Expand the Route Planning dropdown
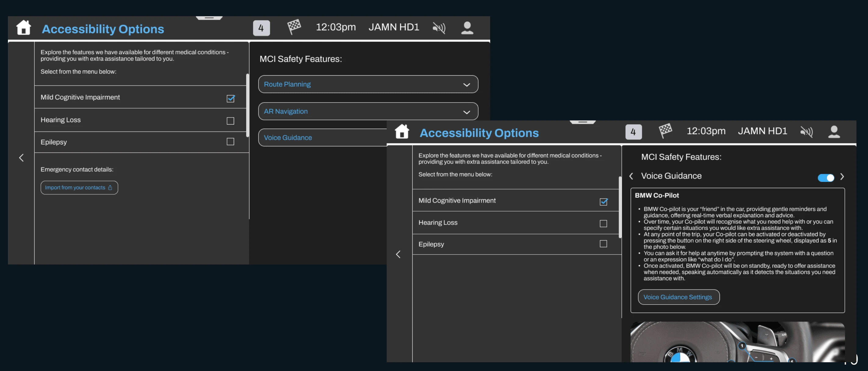The image size is (868, 371). (x=368, y=84)
